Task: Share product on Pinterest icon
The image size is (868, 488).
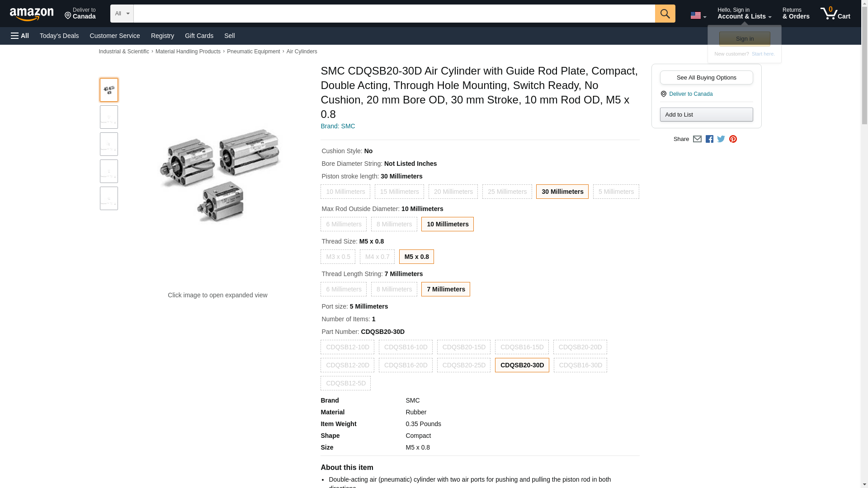Action: [733, 139]
